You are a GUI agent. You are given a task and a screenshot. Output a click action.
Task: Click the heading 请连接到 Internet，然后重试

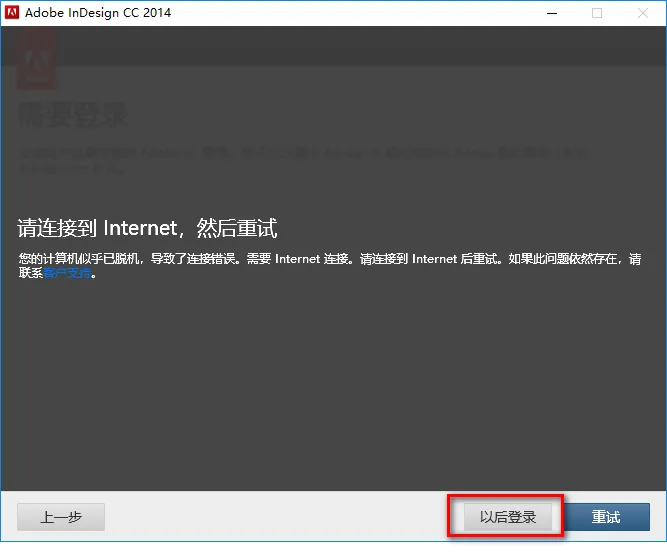click(x=147, y=228)
